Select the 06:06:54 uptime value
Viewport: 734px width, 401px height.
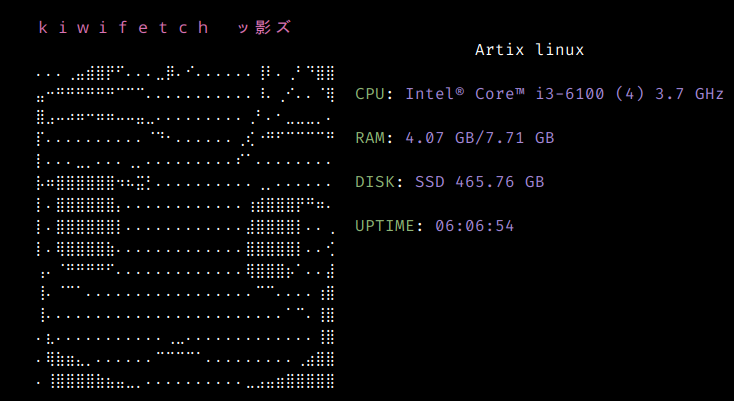[x=475, y=226]
